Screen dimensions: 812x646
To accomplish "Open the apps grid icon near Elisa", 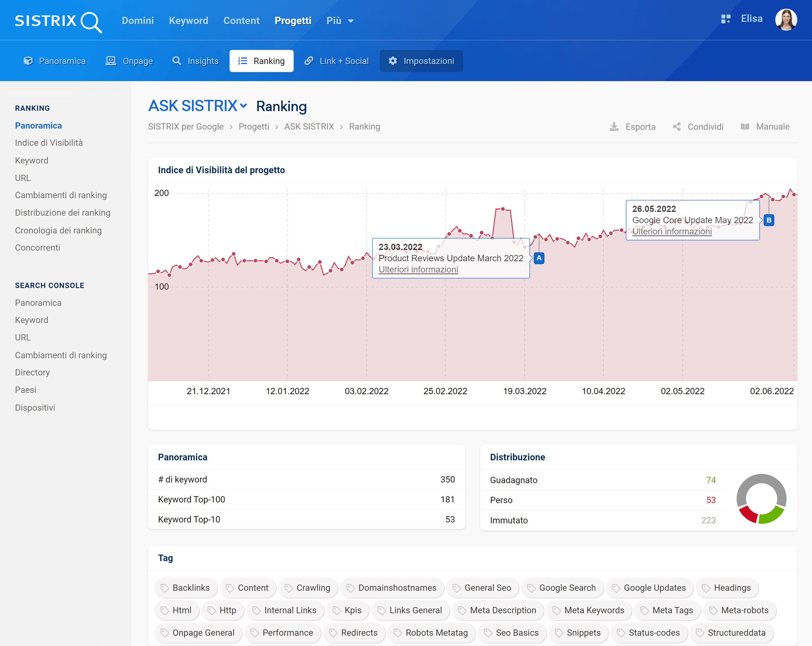I will [x=725, y=19].
